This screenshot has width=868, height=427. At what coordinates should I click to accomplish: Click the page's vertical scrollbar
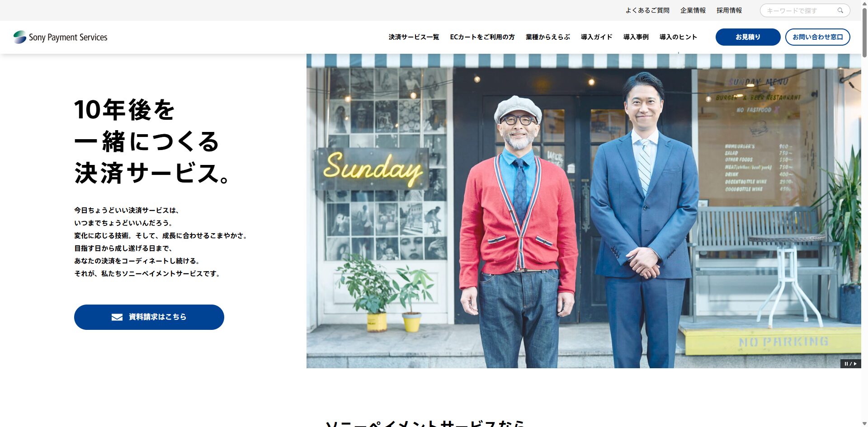864,213
